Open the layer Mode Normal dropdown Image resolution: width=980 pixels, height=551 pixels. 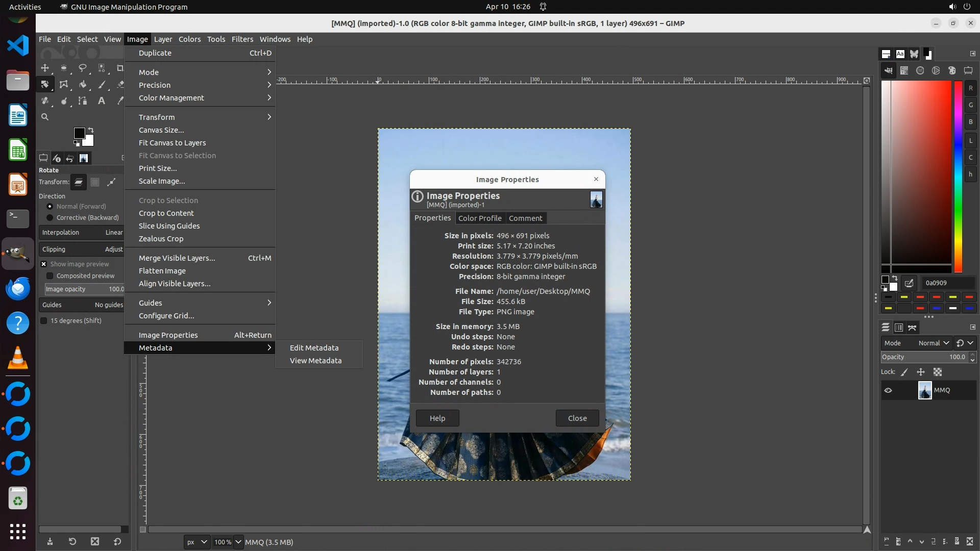(933, 343)
